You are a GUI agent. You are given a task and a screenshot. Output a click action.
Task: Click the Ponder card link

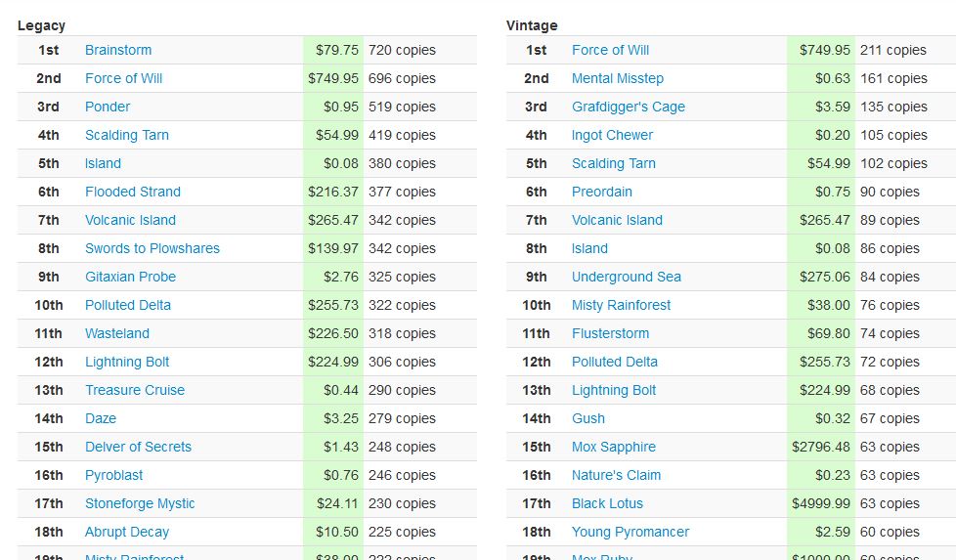click(108, 107)
